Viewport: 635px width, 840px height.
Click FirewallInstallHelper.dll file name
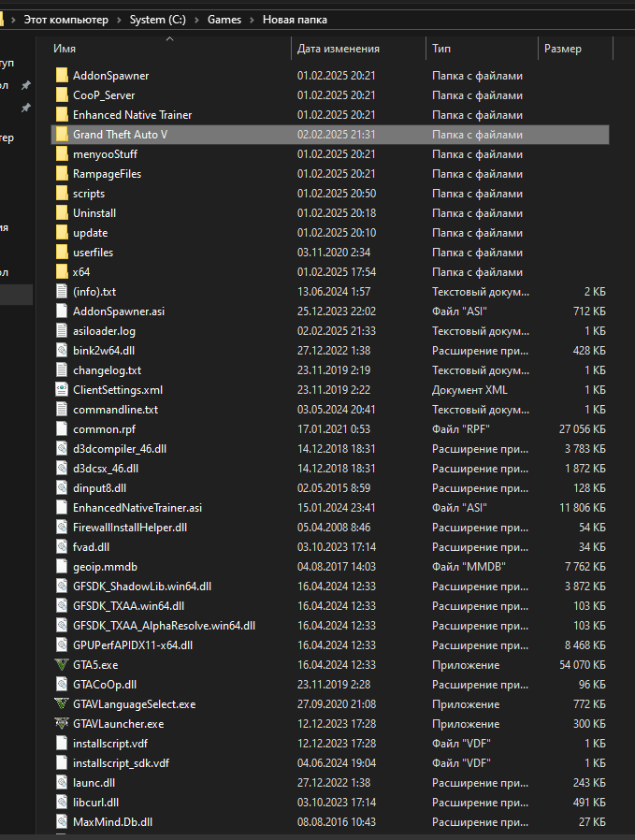[130, 528]
